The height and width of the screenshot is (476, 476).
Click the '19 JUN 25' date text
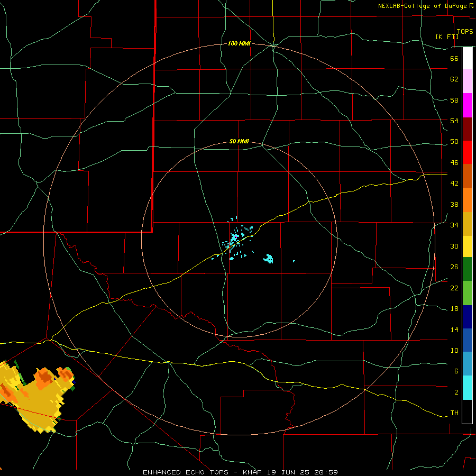pyautogui.click(x=288, y=472)
